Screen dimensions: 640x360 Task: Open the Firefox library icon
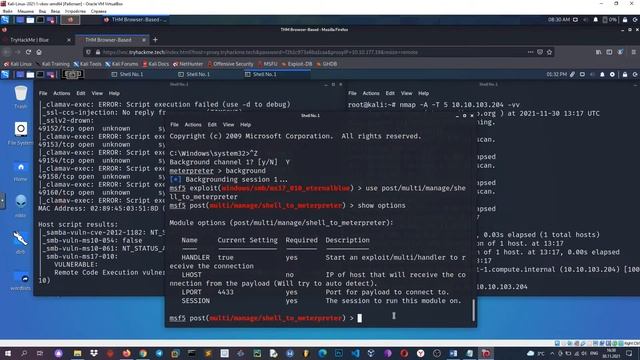click(598, 52)
